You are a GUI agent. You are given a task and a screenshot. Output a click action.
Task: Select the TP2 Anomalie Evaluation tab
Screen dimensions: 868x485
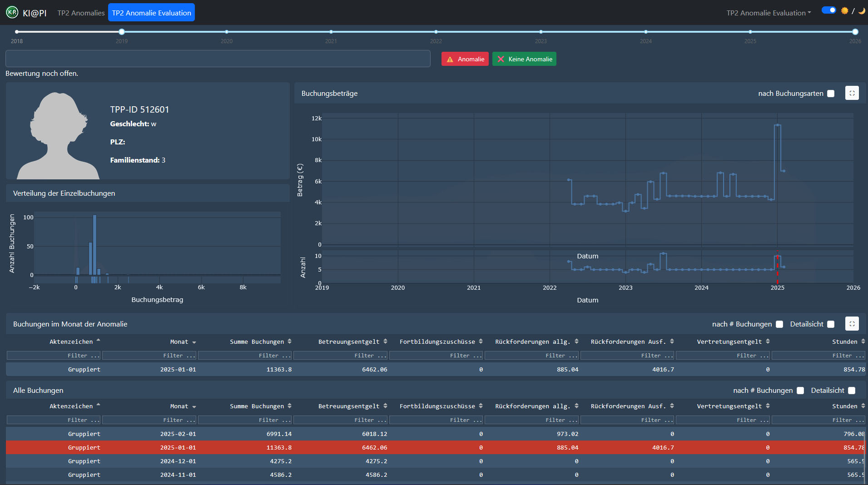click(x=151, y=13)
